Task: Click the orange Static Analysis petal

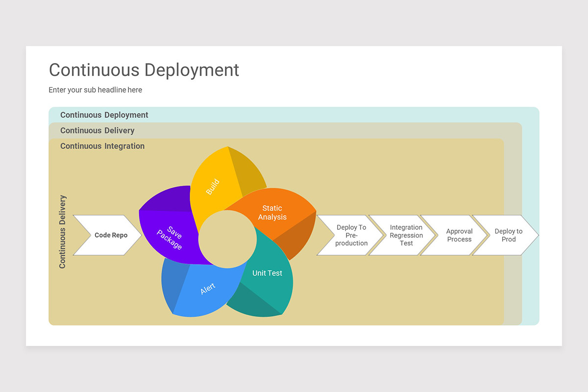Action: click(x=272, y=212)
